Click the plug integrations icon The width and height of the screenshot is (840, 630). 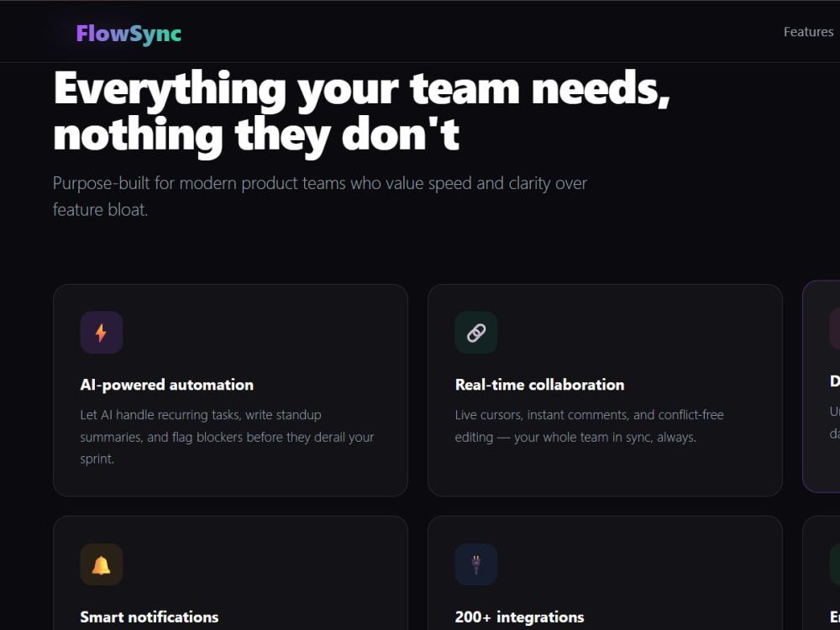(x=476, y=564)
